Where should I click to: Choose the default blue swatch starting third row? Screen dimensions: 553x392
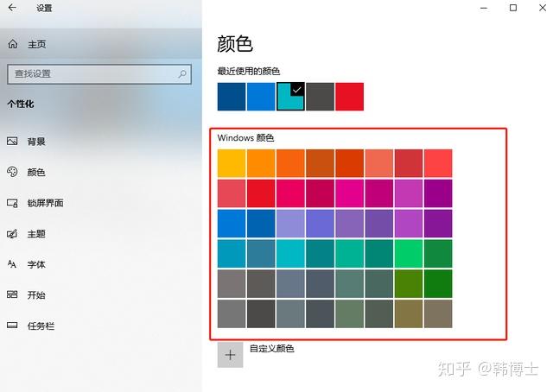pyautogui.click(x=232, y=224)
